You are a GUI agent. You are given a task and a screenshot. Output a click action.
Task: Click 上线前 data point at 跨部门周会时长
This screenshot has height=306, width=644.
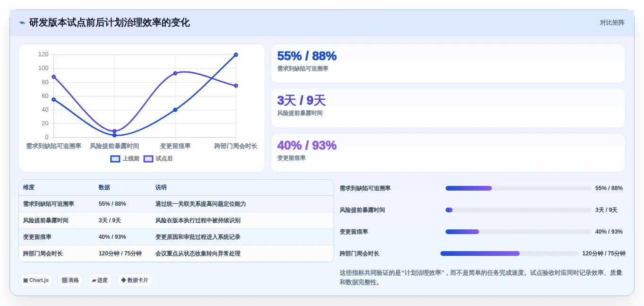(x=236, y=55)
